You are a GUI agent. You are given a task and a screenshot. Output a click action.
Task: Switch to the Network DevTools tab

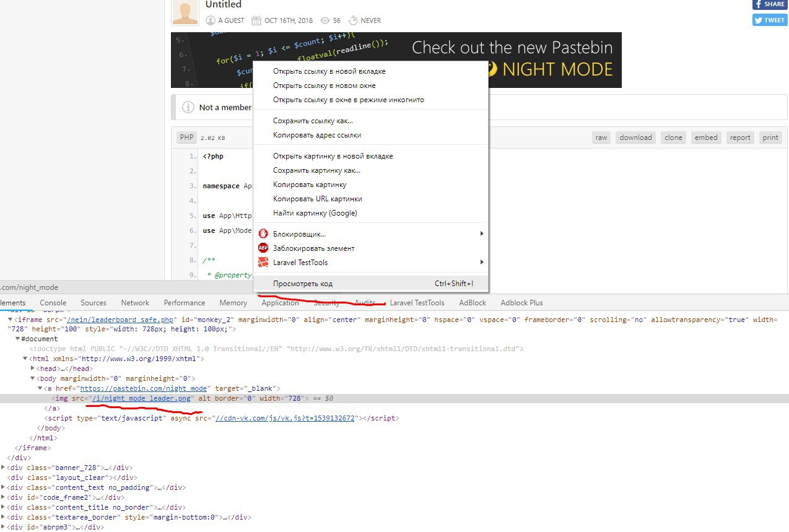135,303
